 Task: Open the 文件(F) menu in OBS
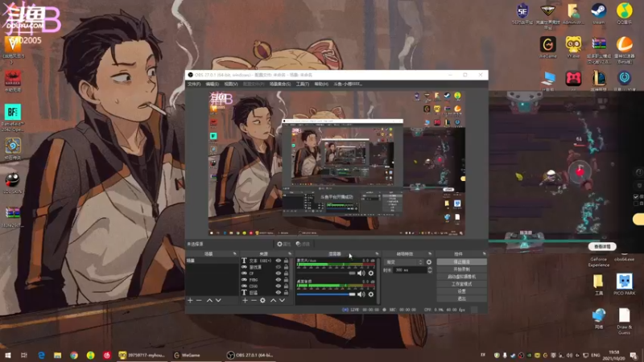[194, 84]
